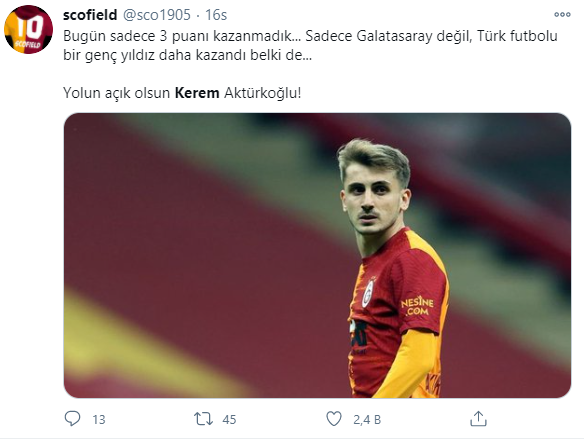The image size is (584, 440).
Task: Open scofield's profile avatar picture
Action: pos(28,29)
